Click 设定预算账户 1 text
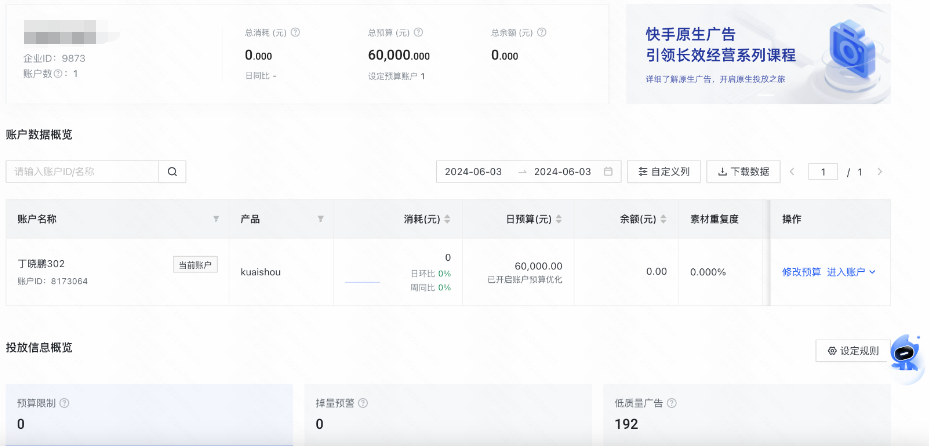Image resolution: width=930 pixels, height=446 pixels. pyautogui.click(x=397, y=76)
